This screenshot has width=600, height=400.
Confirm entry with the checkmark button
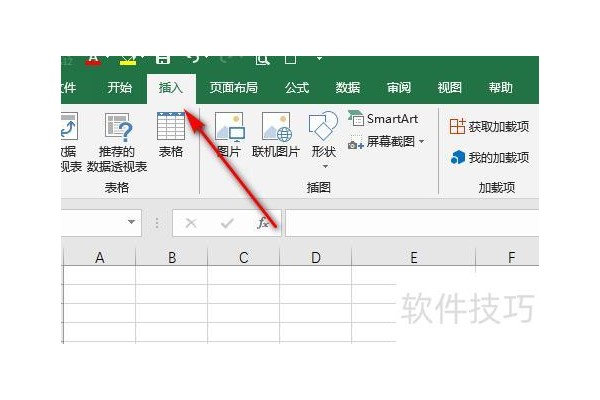coord(227,222)
